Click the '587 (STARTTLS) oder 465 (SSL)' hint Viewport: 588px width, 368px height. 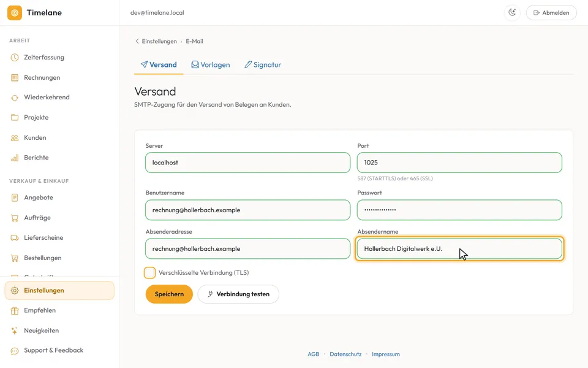(x=395, y=178)
